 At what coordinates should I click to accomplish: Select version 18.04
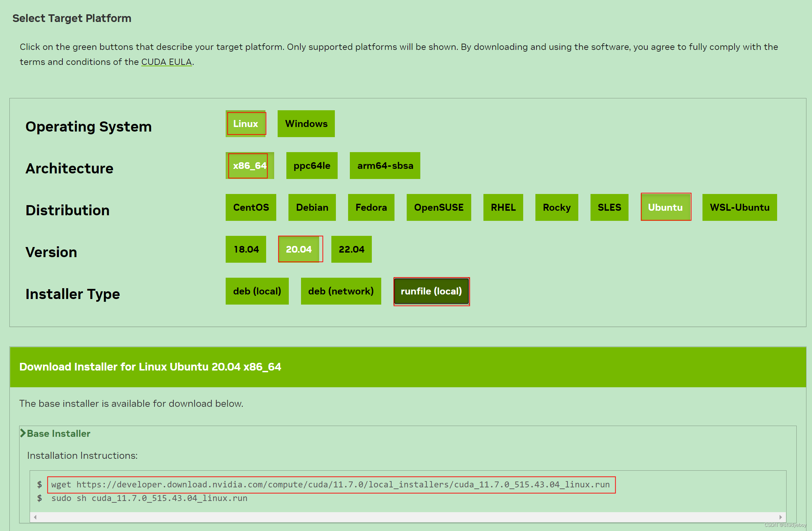246,249
